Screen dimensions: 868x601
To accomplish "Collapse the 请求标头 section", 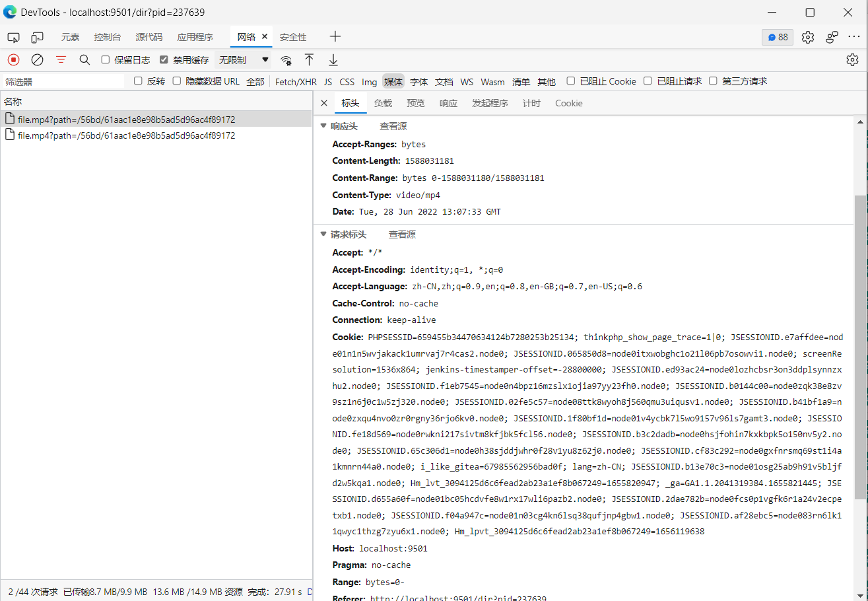I will point(323,234).
